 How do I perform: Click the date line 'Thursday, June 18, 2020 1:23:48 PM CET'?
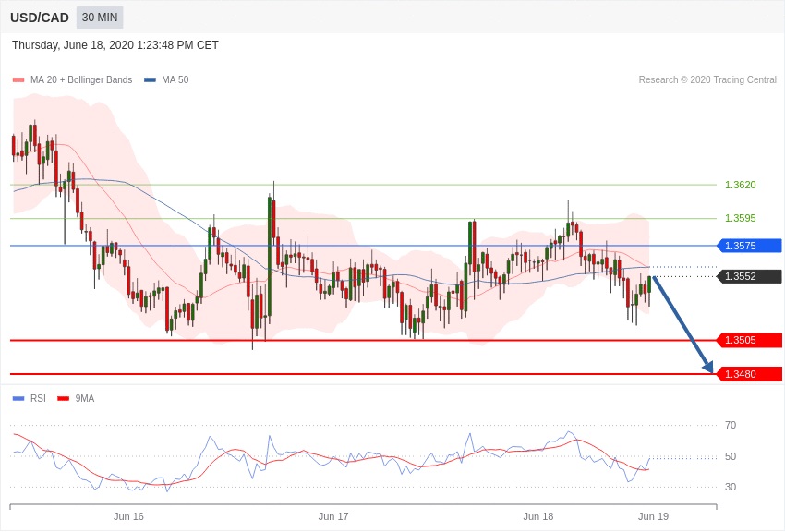[115, 45]
